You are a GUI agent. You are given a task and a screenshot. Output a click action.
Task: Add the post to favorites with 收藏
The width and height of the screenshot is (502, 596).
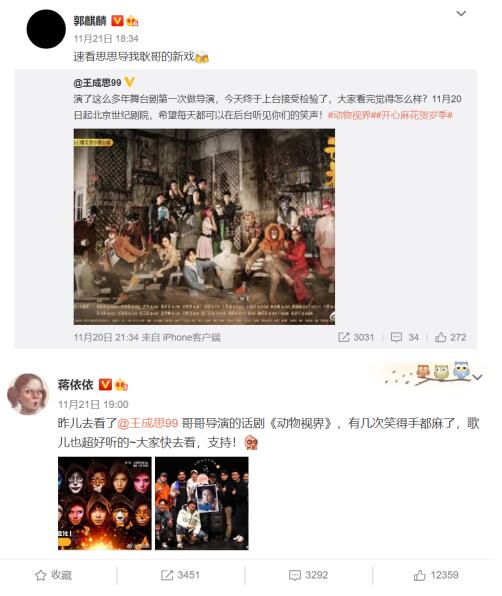53,575
